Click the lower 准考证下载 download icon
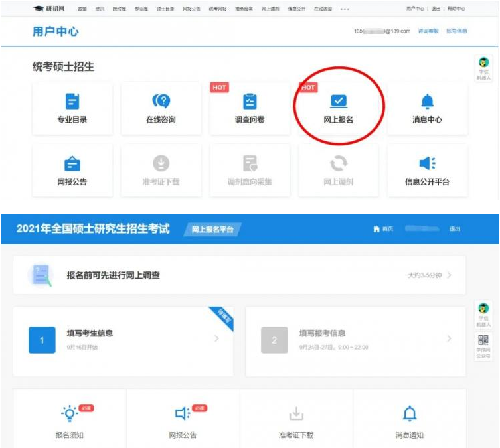 tap(296, 413)
